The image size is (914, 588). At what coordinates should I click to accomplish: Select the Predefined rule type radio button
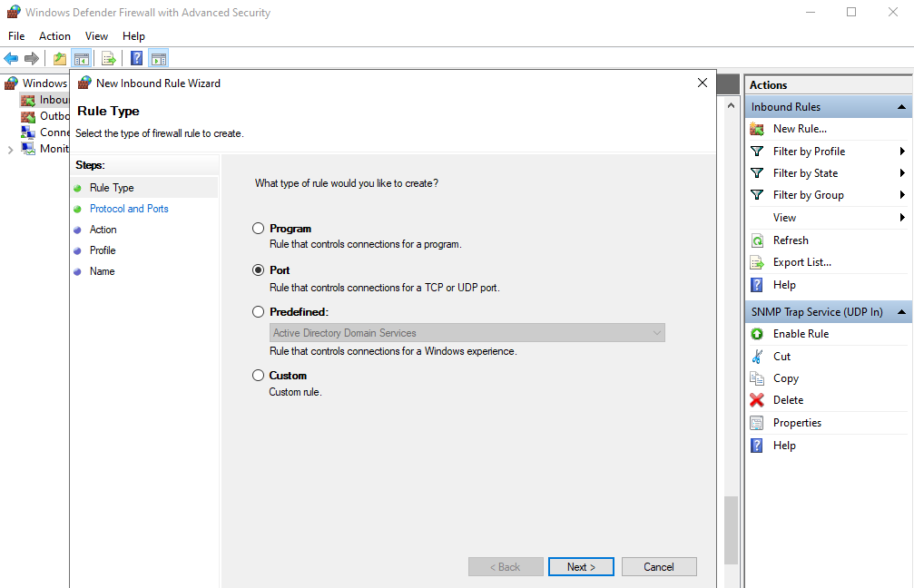pos(259,312)
